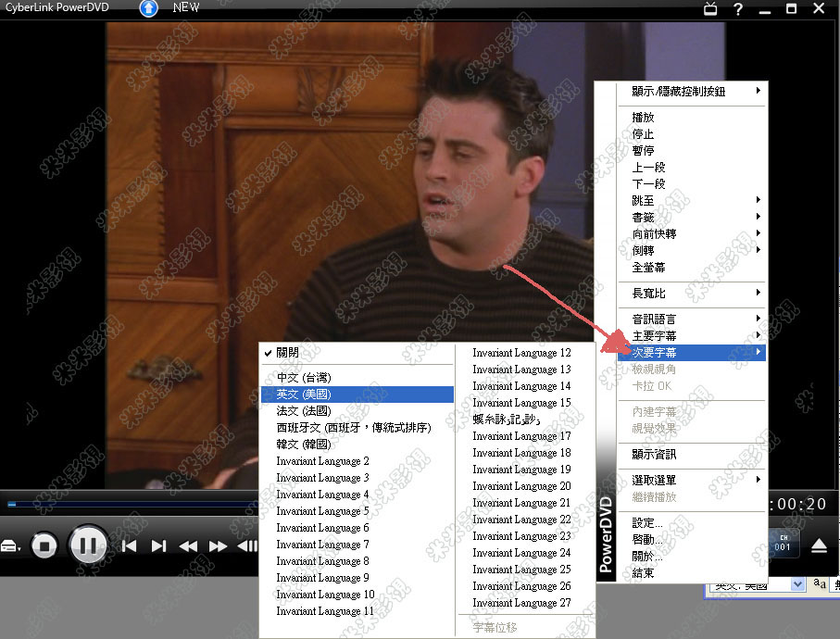Click the playback progress seek bar
840x639 pixels.
click(132, 504)
